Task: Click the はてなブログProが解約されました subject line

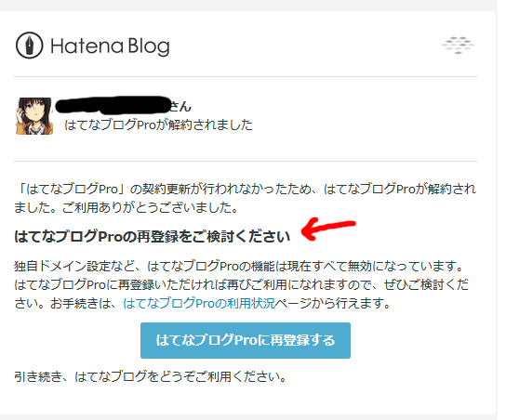Action: click(x=158, y=125)
